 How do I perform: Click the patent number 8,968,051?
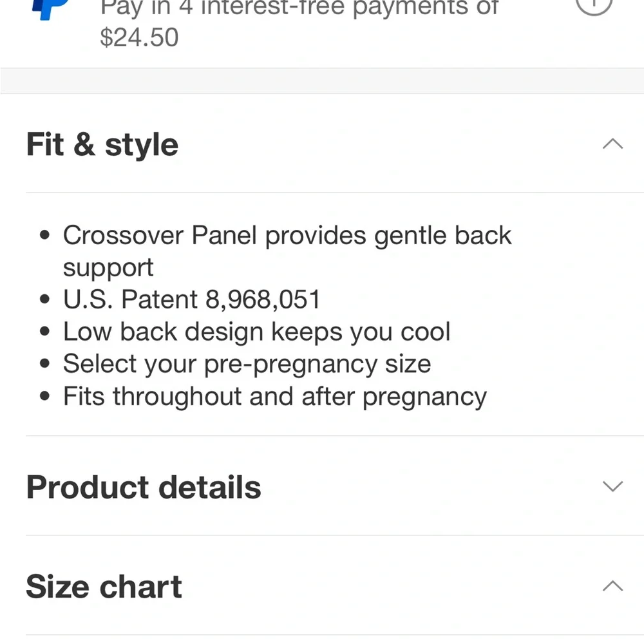click(263, 299)
